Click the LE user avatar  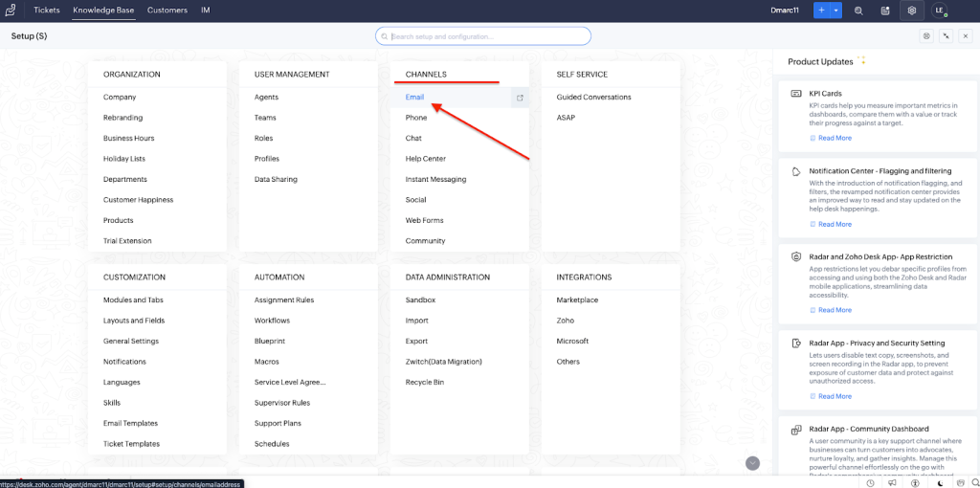[x=939, y=11]
